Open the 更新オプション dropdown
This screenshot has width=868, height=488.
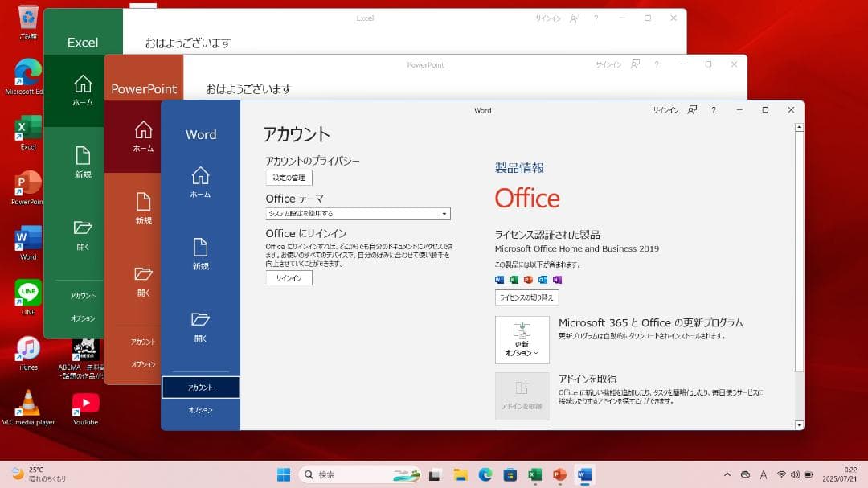(522, 340)
